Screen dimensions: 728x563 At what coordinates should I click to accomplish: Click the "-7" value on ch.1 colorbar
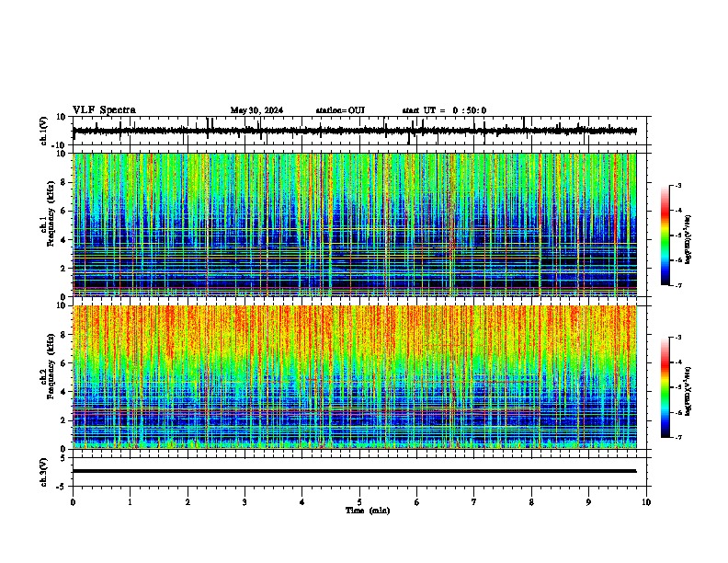678,285
